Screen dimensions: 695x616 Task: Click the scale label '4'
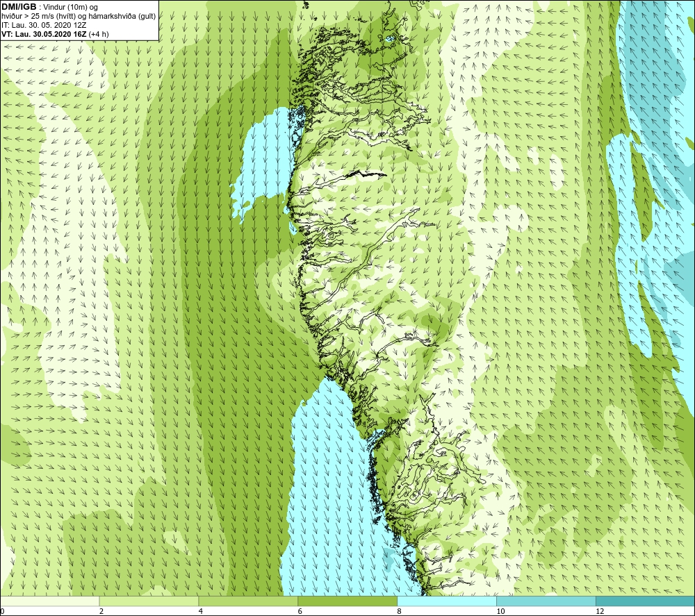(x=201, y=611)
